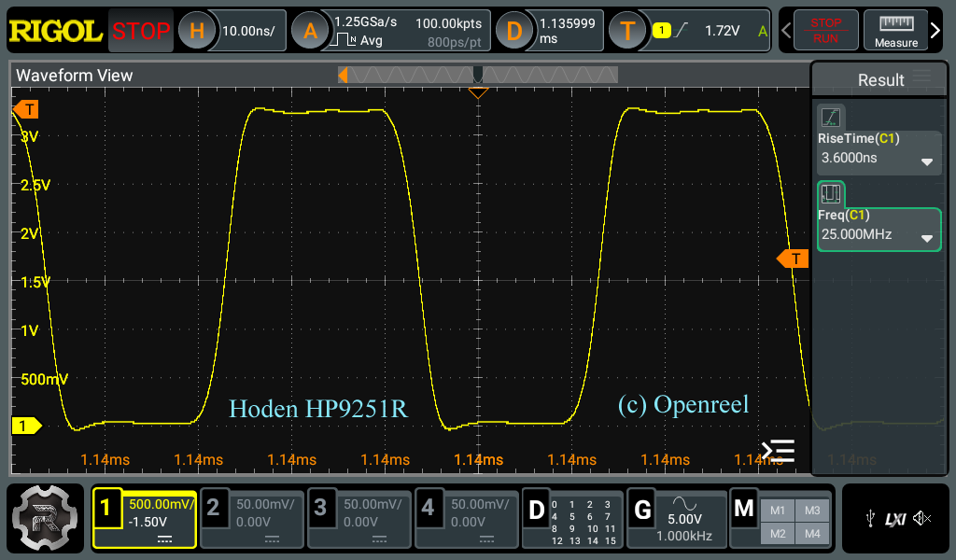Expand the waveform view list menu icon

click(779, 451)
